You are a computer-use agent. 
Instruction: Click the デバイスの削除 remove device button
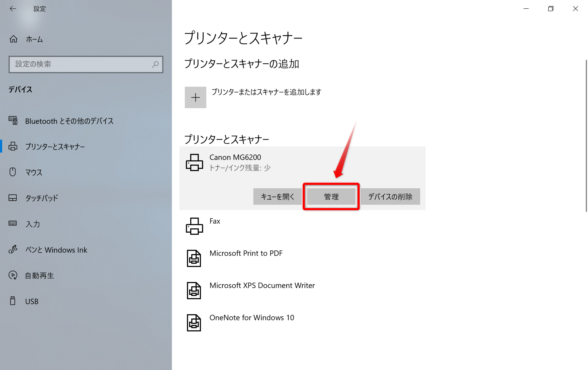(390, 196)
